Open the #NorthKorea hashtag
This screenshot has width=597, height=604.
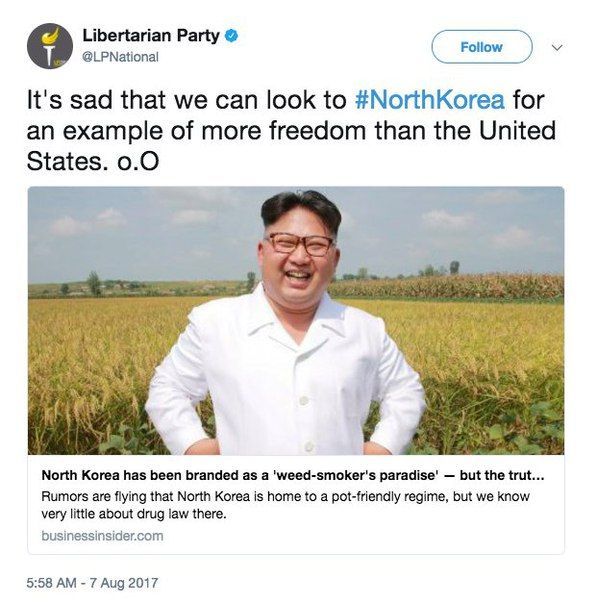tap(429, 99)
